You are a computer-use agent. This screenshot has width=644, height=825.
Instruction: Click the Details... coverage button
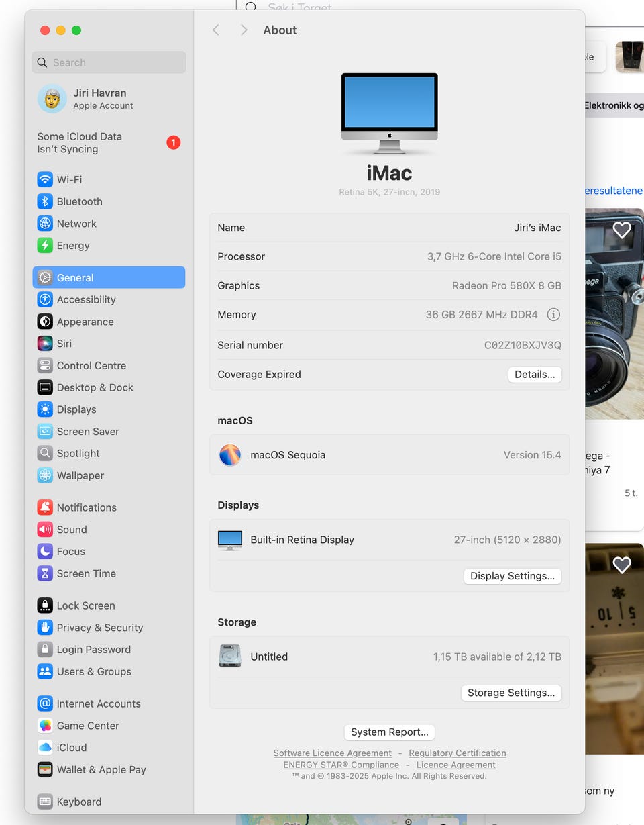tap(535, 375)
